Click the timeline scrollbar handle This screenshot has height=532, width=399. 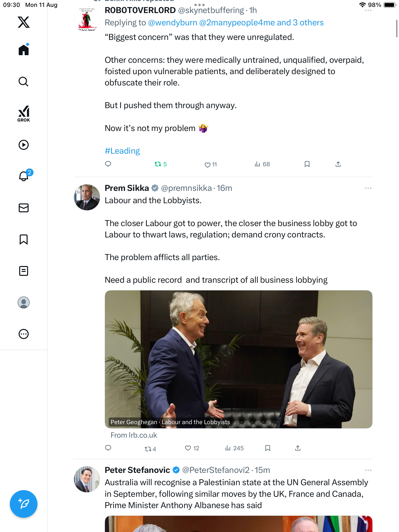pos(396,29)
